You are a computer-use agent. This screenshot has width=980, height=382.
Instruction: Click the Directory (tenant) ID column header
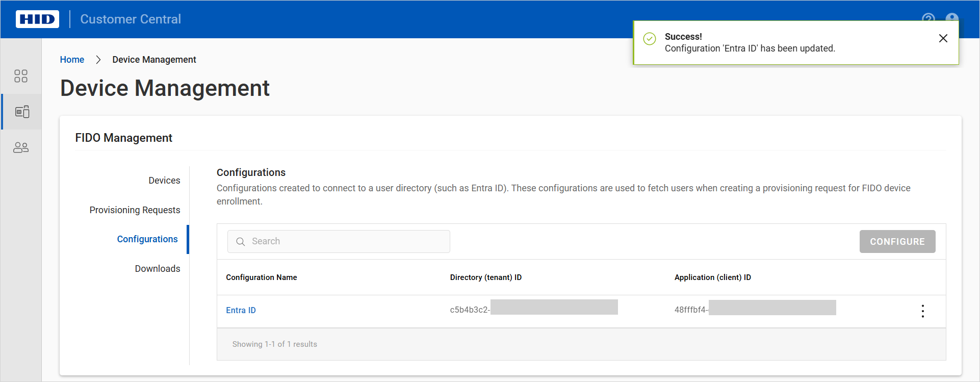click(x=485, y=277)
